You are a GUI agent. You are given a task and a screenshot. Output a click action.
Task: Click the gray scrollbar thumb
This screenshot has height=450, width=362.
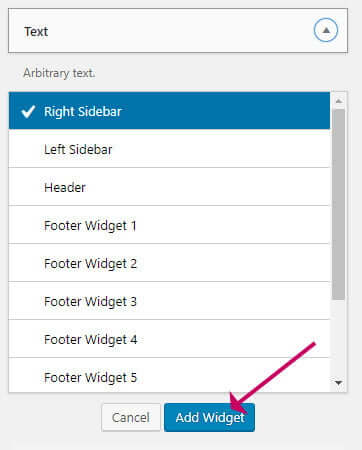(x=339, y=205)
